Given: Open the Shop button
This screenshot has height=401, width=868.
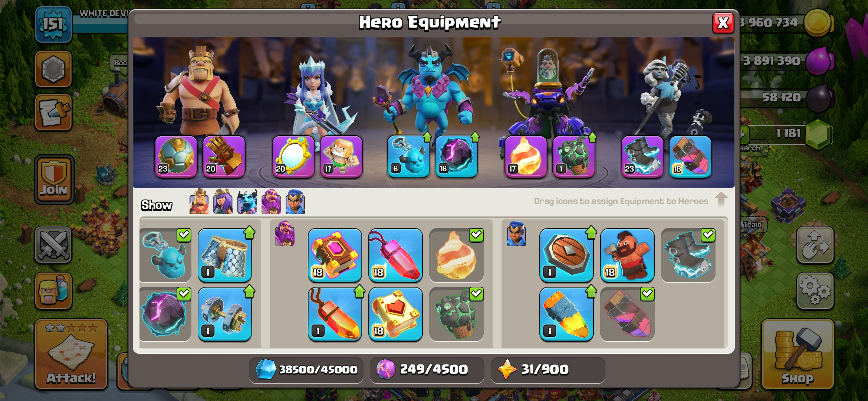Looking at the screenshot, I should [798, 354].
